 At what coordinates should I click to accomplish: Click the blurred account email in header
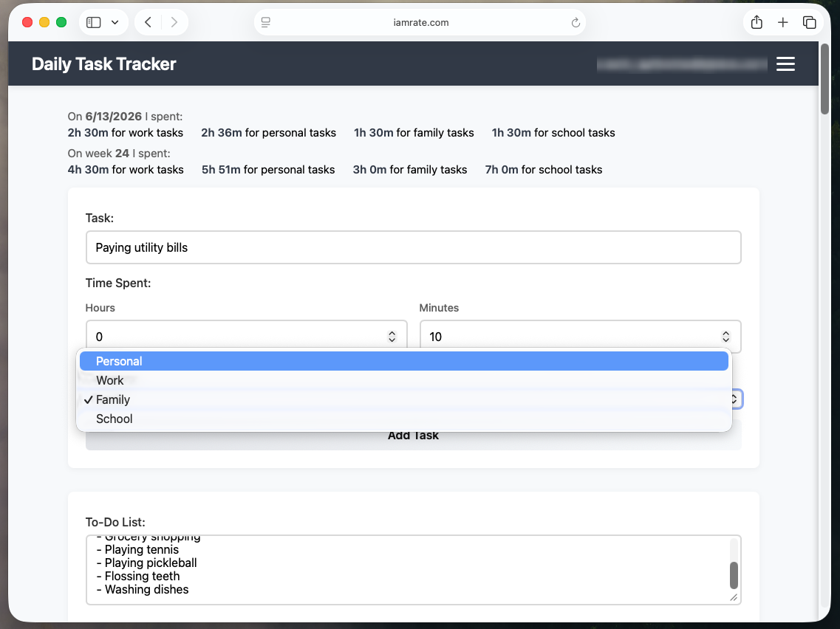(682, 64)
